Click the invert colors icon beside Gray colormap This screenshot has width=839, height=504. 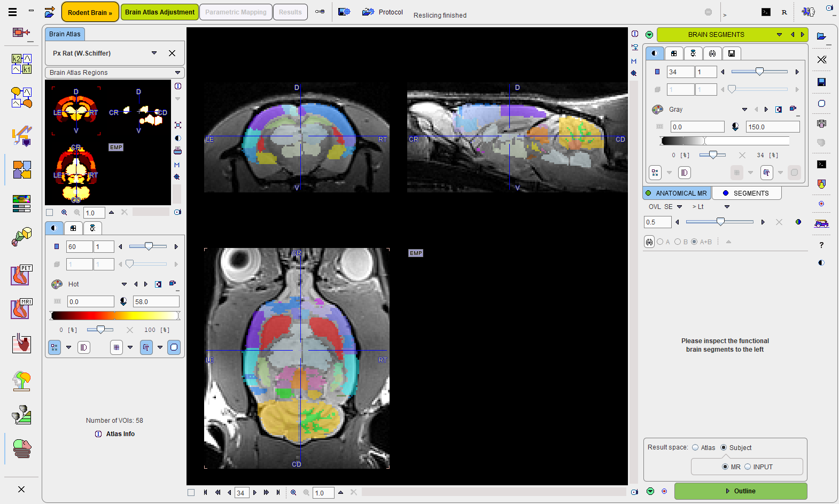779,110
